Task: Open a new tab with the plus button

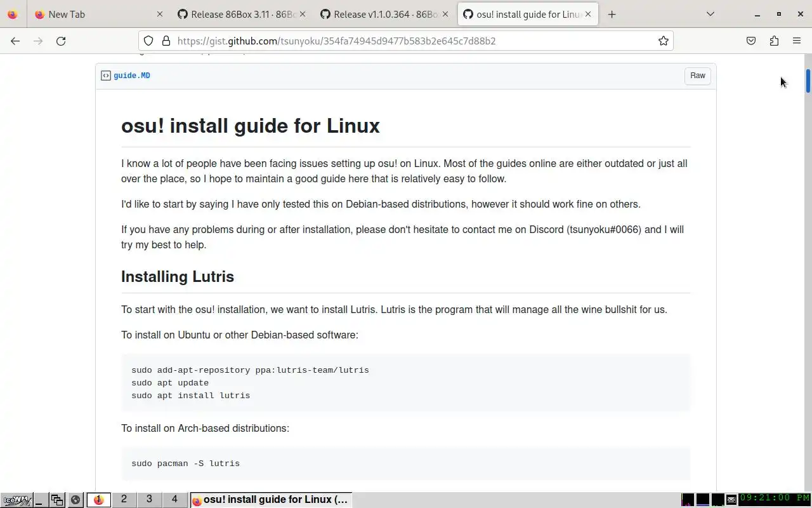Action: tap(612, 14)
